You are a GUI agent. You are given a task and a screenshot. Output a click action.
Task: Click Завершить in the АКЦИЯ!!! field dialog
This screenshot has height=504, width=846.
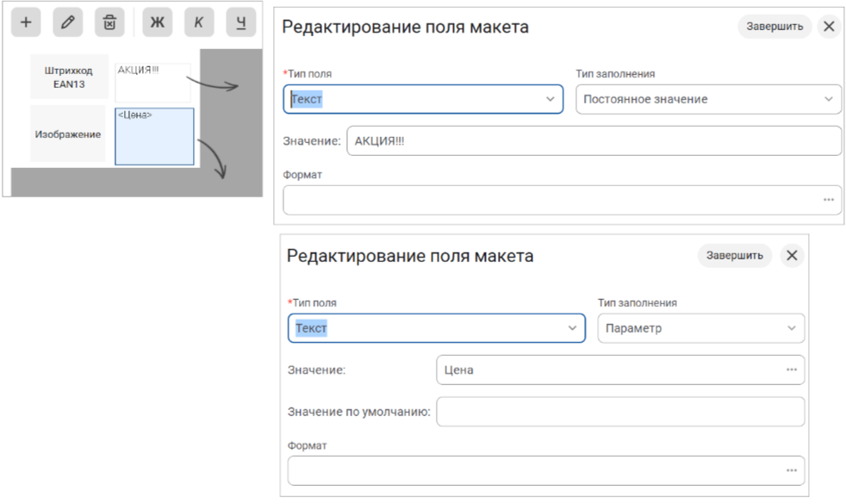point(774,27)
